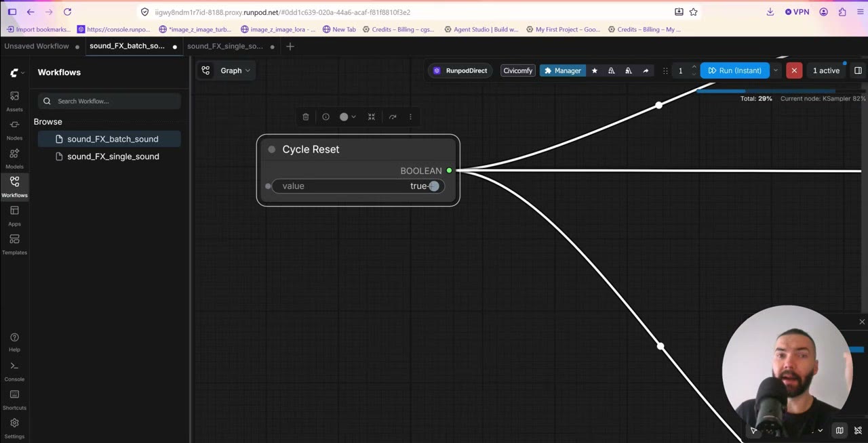Viewport: 868px width, 443px height.
Task: Open the browser downloads icon
Action: (770, 12)
